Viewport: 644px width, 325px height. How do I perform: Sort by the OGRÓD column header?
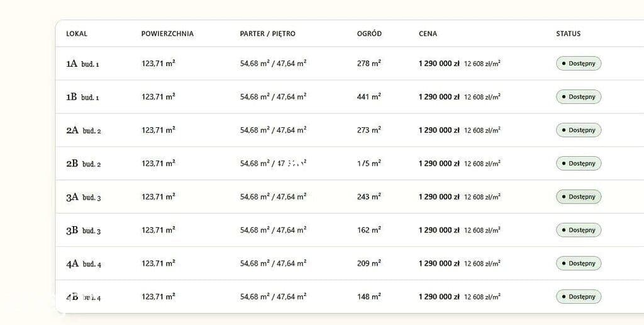[x=369, y=34]
